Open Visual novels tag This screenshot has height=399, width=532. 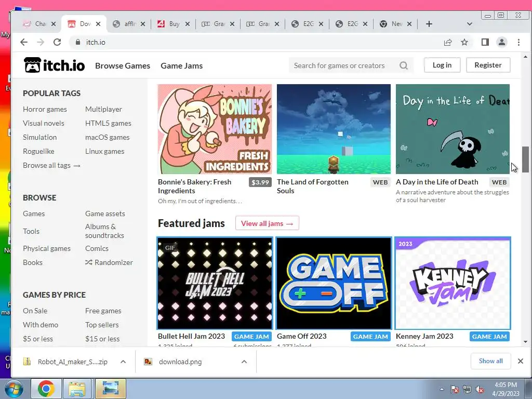44,123
